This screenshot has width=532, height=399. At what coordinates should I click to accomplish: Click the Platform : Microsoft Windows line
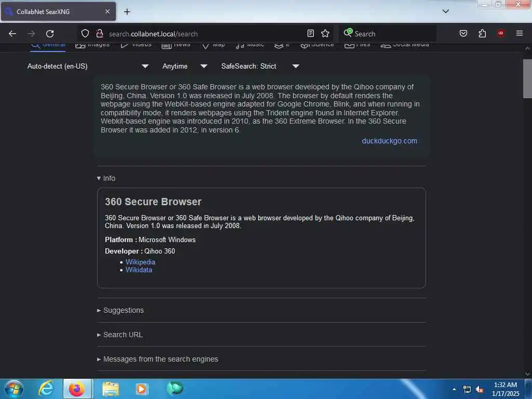click(x=150, y=240)
